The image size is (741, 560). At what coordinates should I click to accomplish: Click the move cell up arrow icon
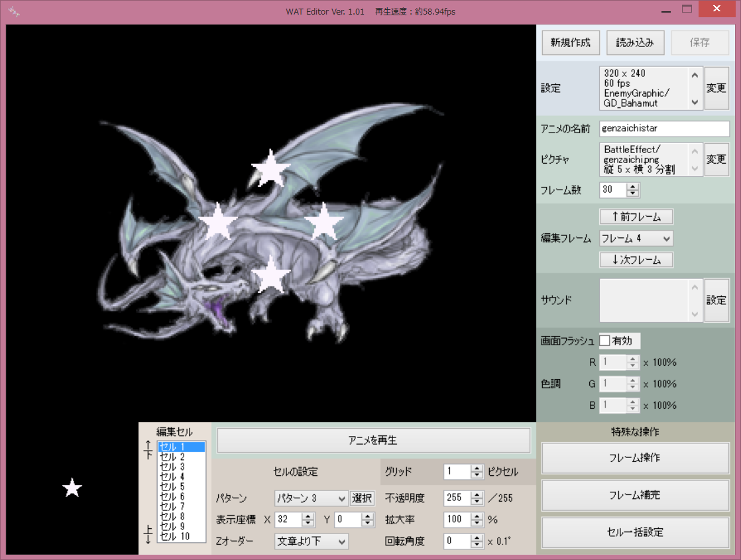pyautogui.click(x=148, y=449)
